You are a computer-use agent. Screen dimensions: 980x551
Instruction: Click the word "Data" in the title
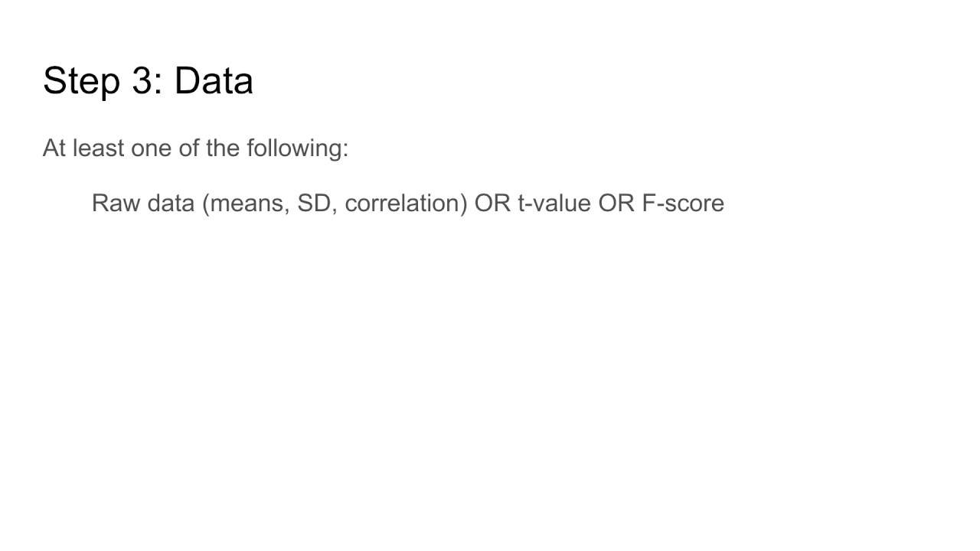tap(214, 80)
